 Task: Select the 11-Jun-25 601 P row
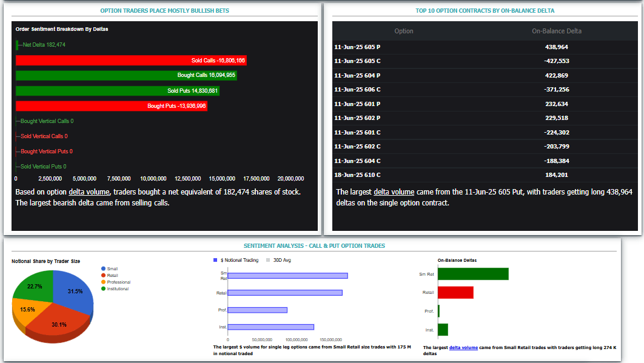[x=485, y=104]
